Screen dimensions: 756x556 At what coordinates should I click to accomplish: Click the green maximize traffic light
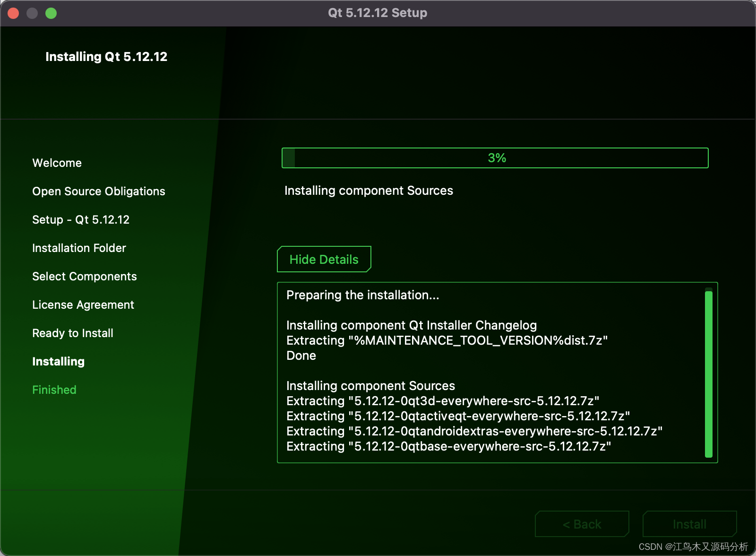[x=50, y=13]
